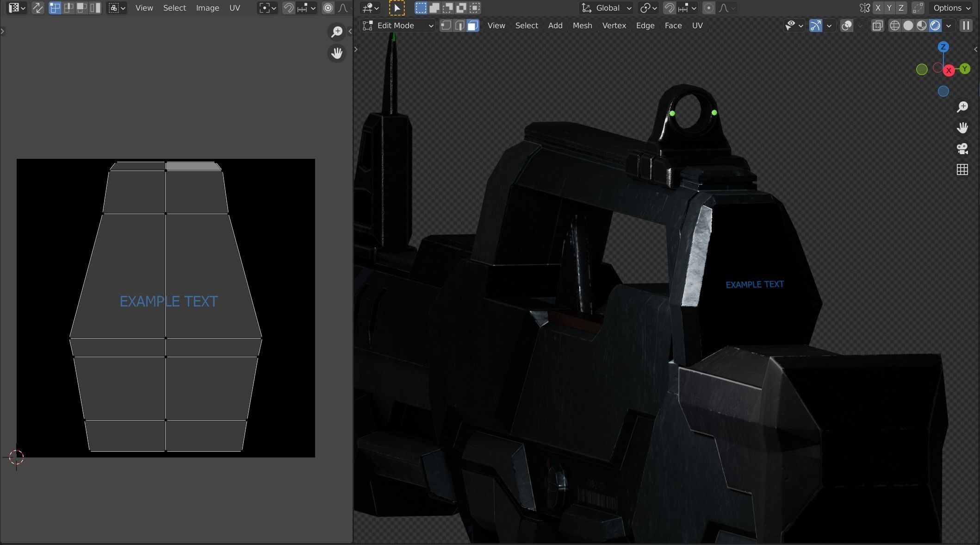Select vertex select mode in viewport header

446,25
